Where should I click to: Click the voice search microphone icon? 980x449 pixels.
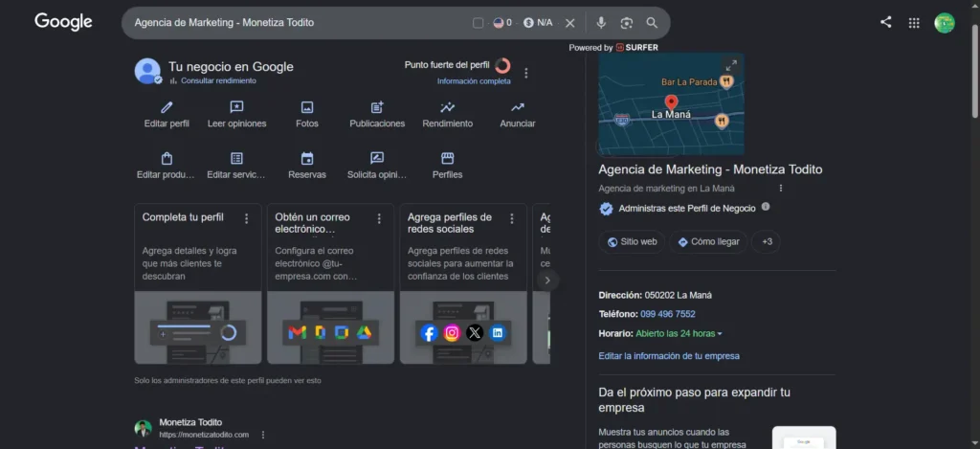coord(601,23)
